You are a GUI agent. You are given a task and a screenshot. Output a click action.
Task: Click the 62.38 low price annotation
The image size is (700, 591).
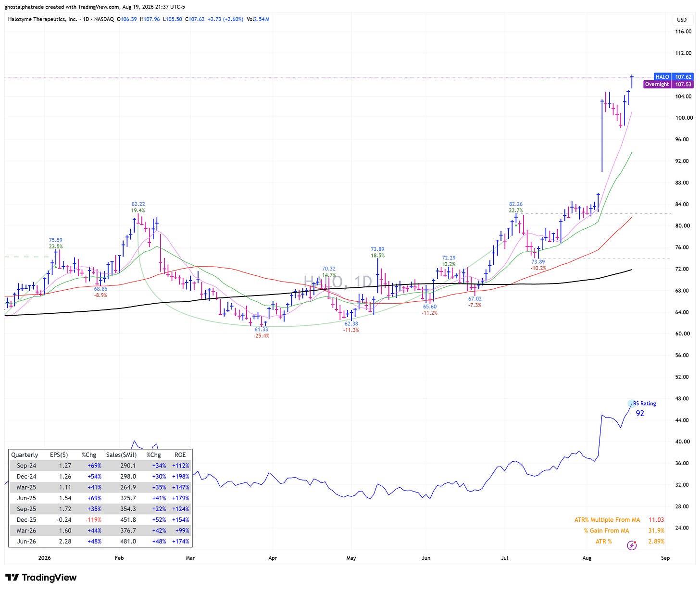[351, 324]
